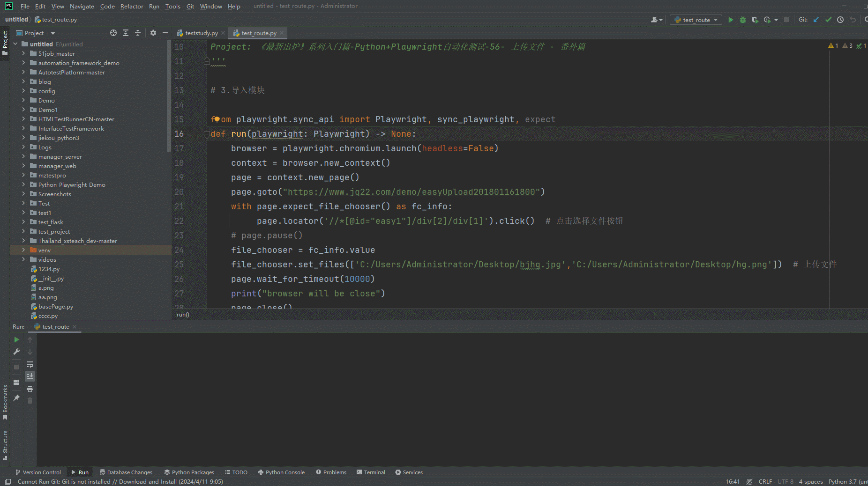This screenshot has width=868, height=486.
Task: Run with coverage from the toolbar
Action: [755, 20]
